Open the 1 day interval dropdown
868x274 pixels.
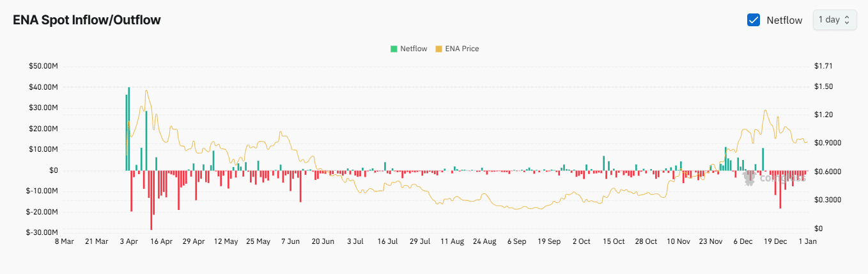(834, 20)
